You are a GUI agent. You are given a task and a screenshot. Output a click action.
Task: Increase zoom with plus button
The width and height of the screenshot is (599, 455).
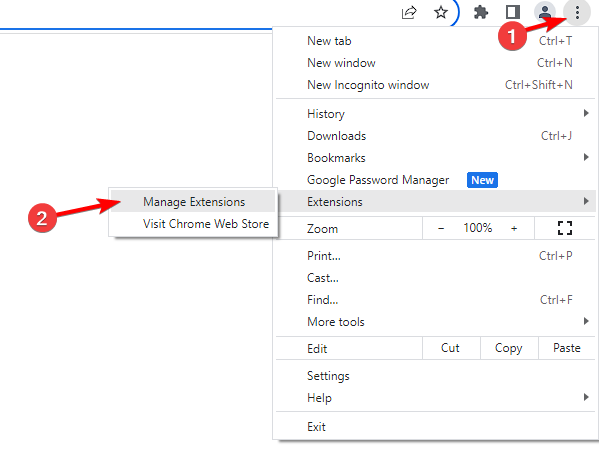click(x=514, y=228)
